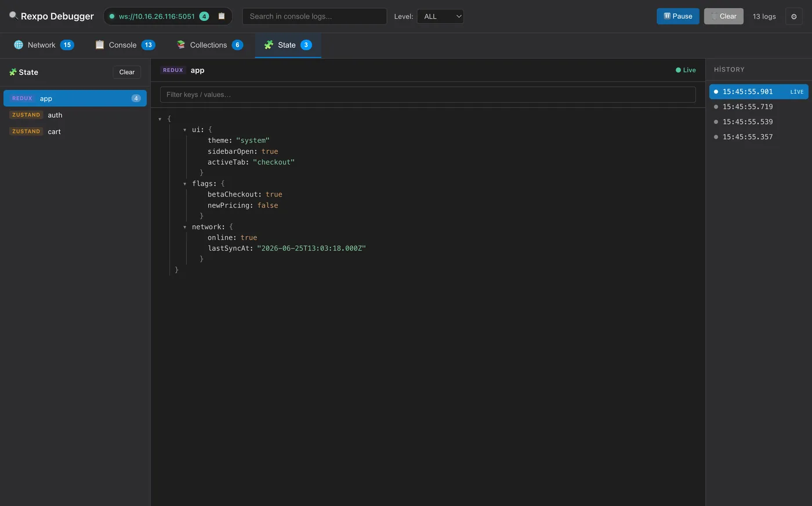Collapse the flags object node
Screen dimensions: 812x506
[x=185, y=184]
